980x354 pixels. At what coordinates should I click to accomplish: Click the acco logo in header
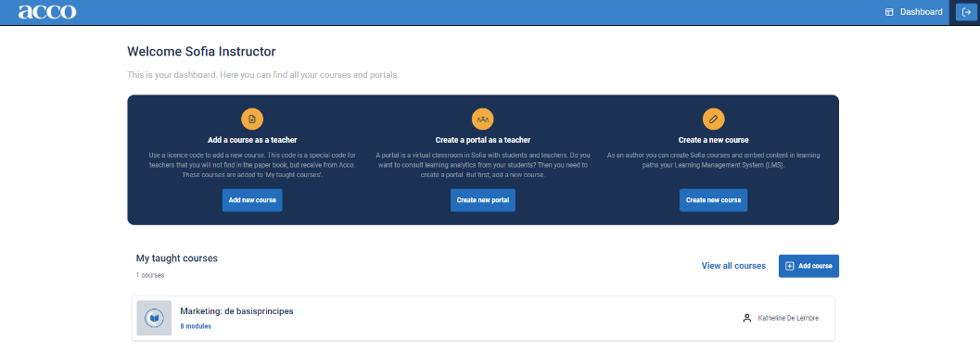(47, 12)
